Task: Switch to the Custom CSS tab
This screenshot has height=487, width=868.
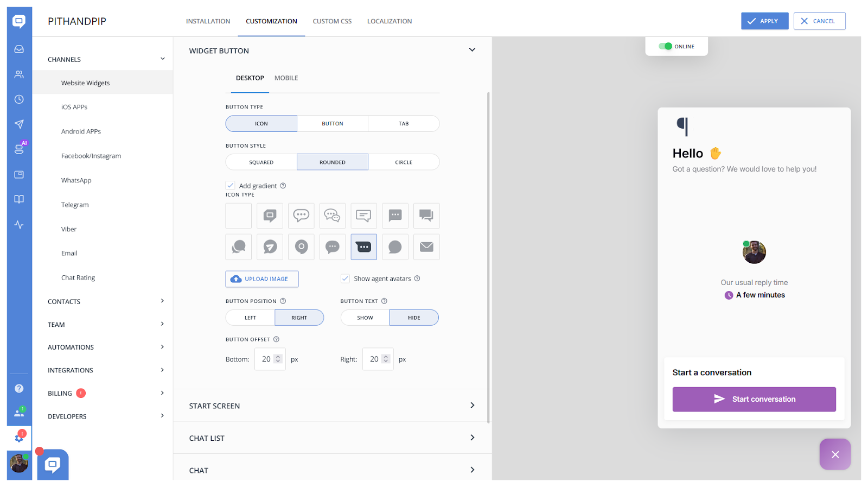Action: [332, 21]
